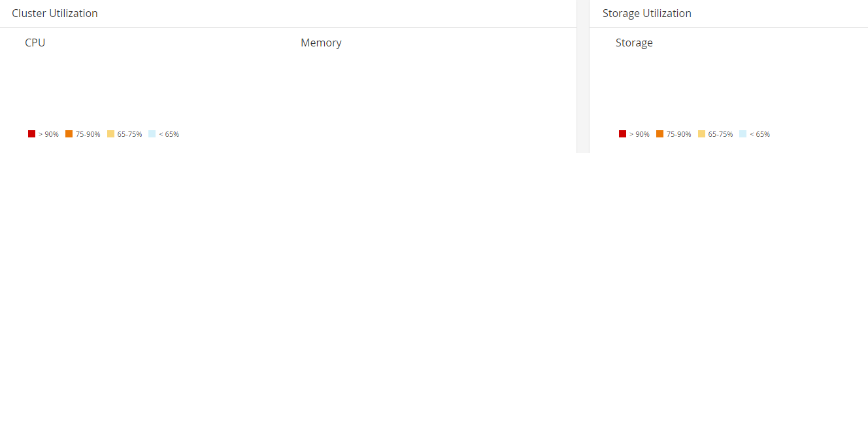Click the CPU chart heading
Screen dimensions: 868x424
pyautogui.click(x=35, y=43)
